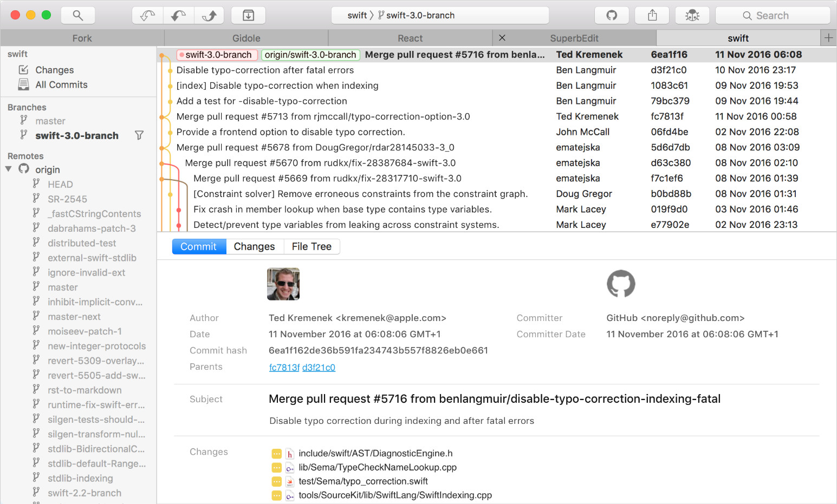This screenshot has width=837, height=504.
Task: Add a new repository tab with plus
Action: tap(828, 38)
